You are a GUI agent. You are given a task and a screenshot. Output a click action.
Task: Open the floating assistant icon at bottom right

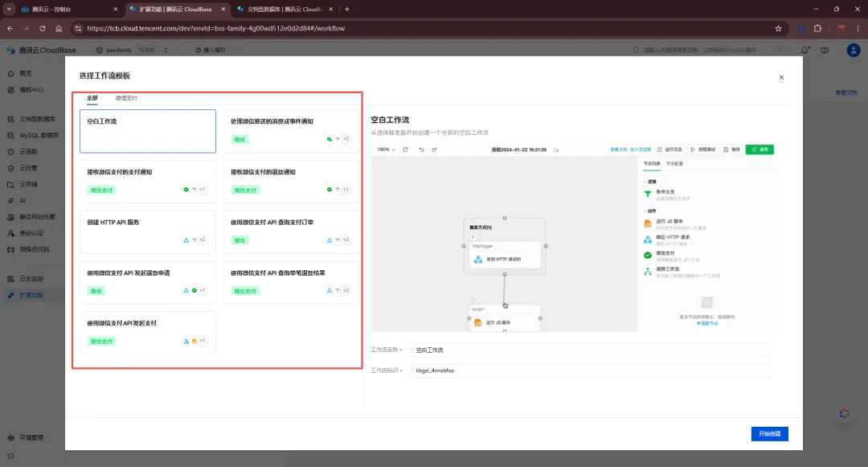844,414
